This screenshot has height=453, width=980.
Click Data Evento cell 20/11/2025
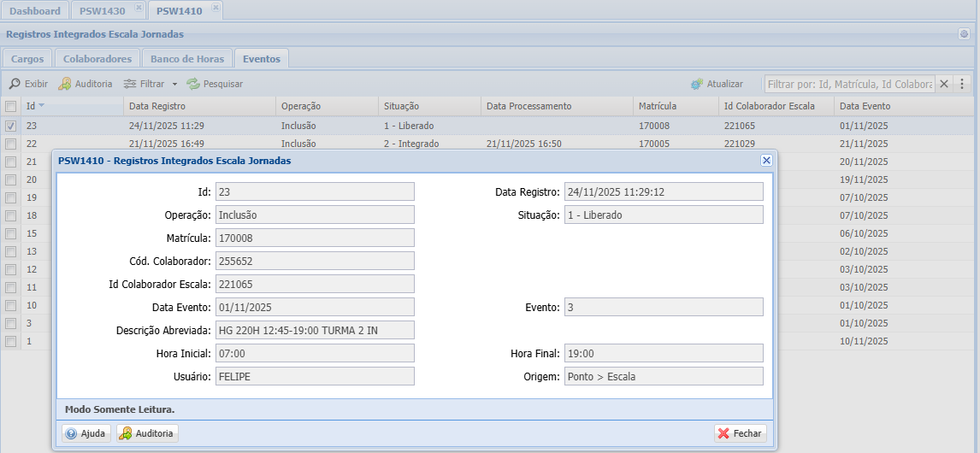[863, 162]
